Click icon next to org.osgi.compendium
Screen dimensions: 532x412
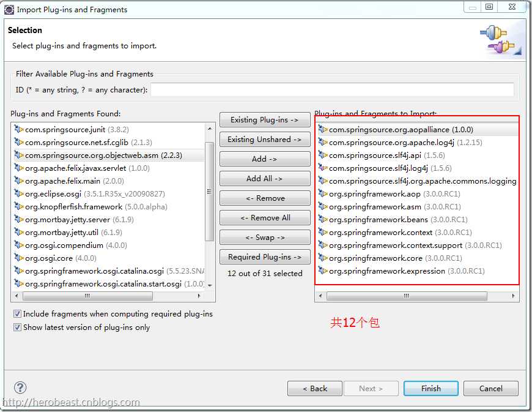(x=19, y=245)
